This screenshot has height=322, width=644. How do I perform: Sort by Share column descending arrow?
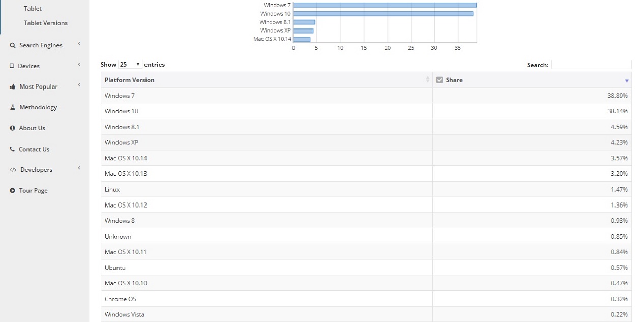627,81
